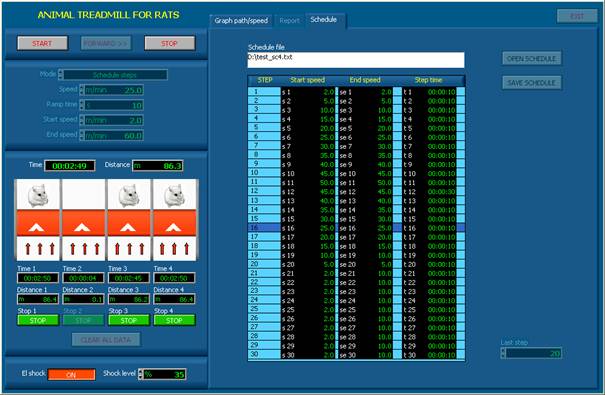Click the Start speed stepper arrows
This screenshot has height=395, width=605.
81,120
